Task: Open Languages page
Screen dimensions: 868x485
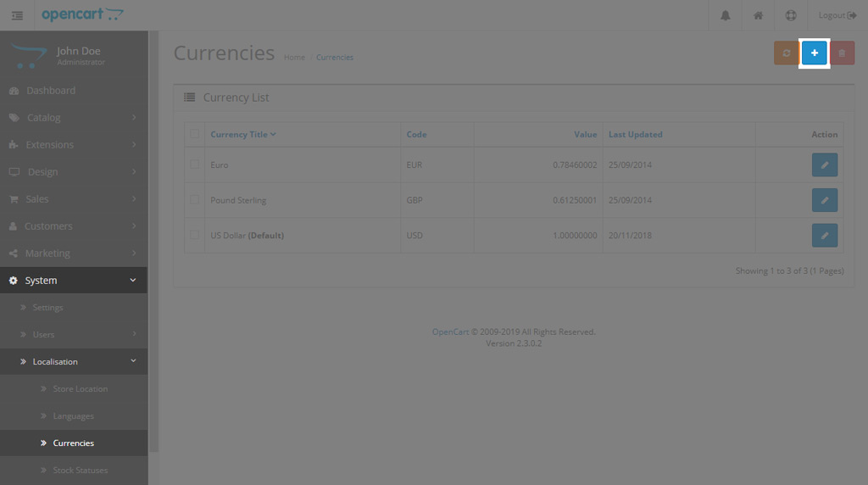Action: click(x=74, y=415)
